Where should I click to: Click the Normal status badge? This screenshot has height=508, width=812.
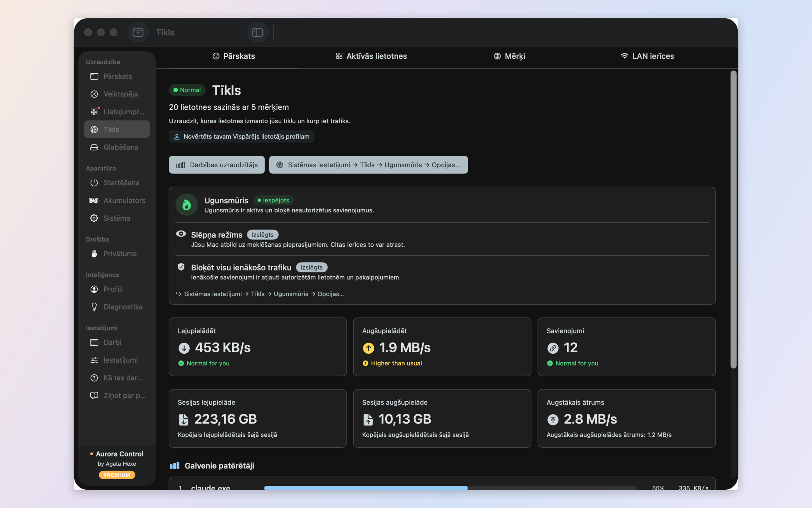coord(187,90)
